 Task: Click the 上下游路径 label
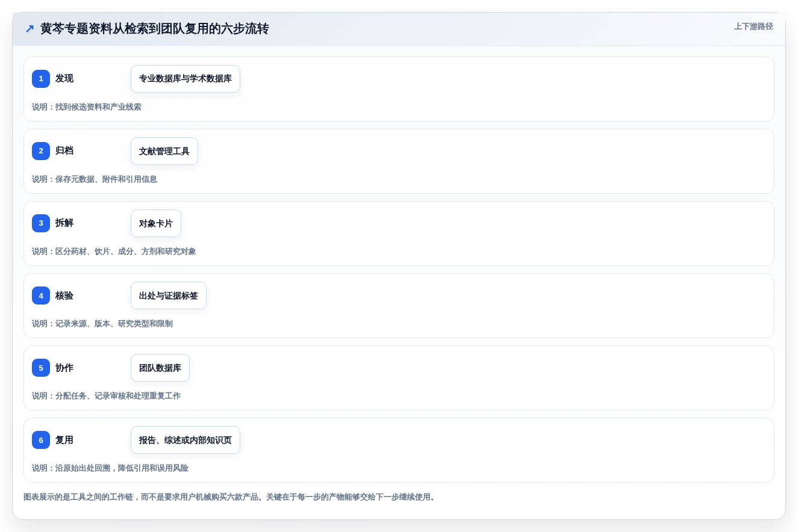(753, 26)
